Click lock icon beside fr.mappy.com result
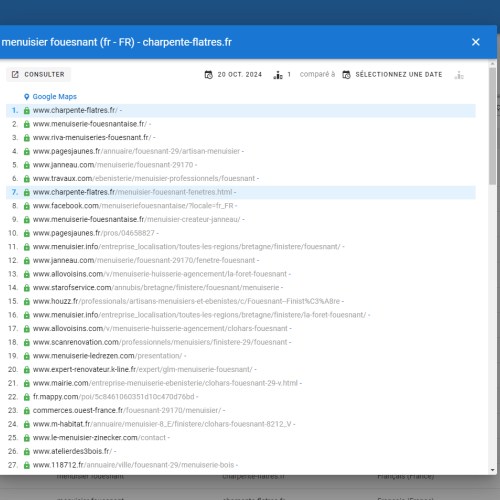Viewport: 500px width, 500px height. point(27,397)
